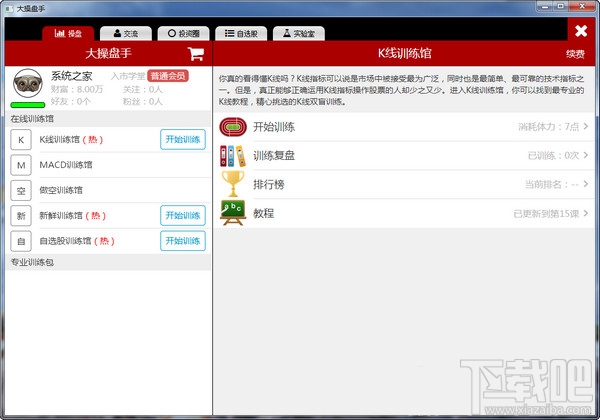Expand the chevron beside 已更新到第15课
Screen dimensions: 600x420
pos(586,213)
